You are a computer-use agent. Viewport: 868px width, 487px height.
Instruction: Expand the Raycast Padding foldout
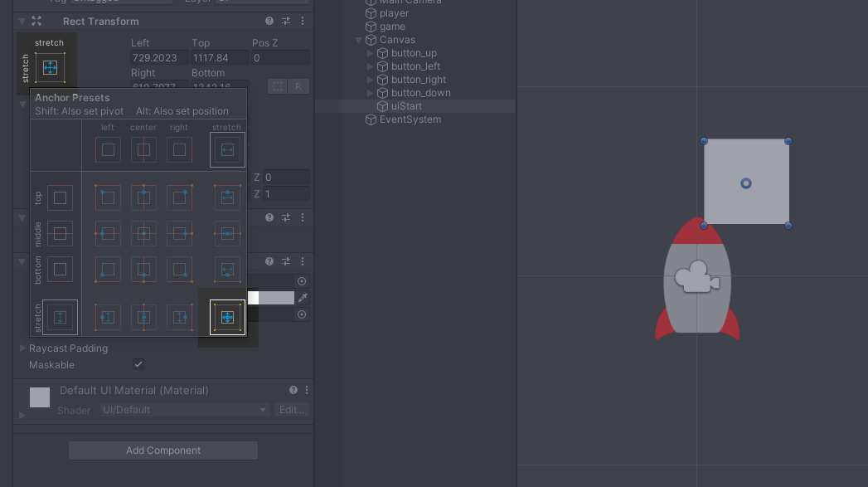coord(22,348)
